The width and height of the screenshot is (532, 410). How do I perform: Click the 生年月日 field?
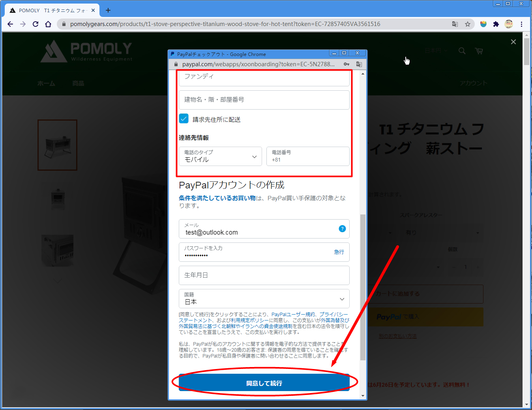click(264, 275)
